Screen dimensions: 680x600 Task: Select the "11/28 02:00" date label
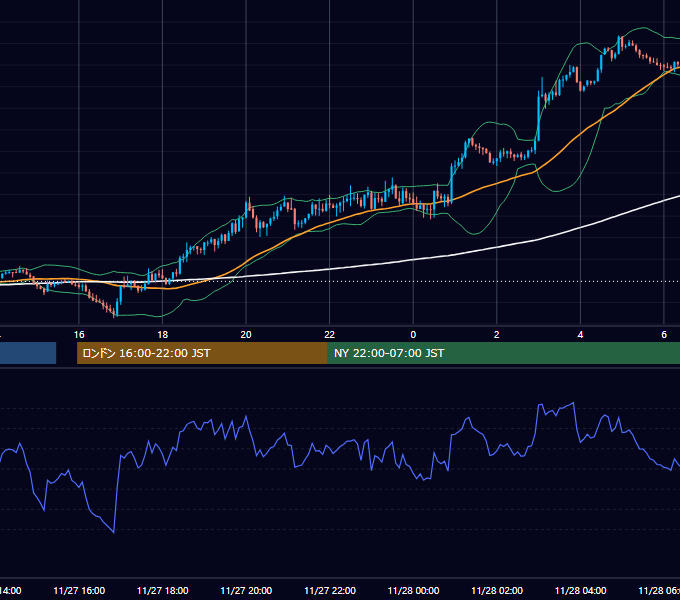497,591
